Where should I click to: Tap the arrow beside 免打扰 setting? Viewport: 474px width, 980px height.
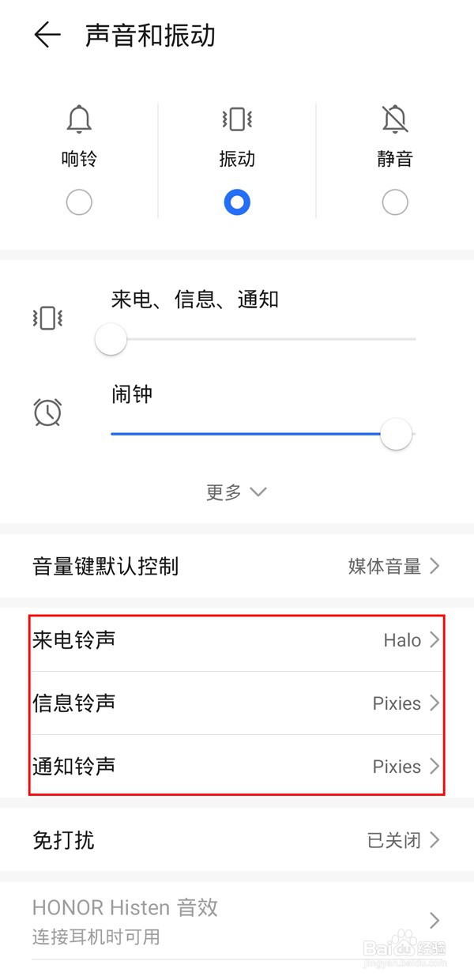[x=434, y=839]
